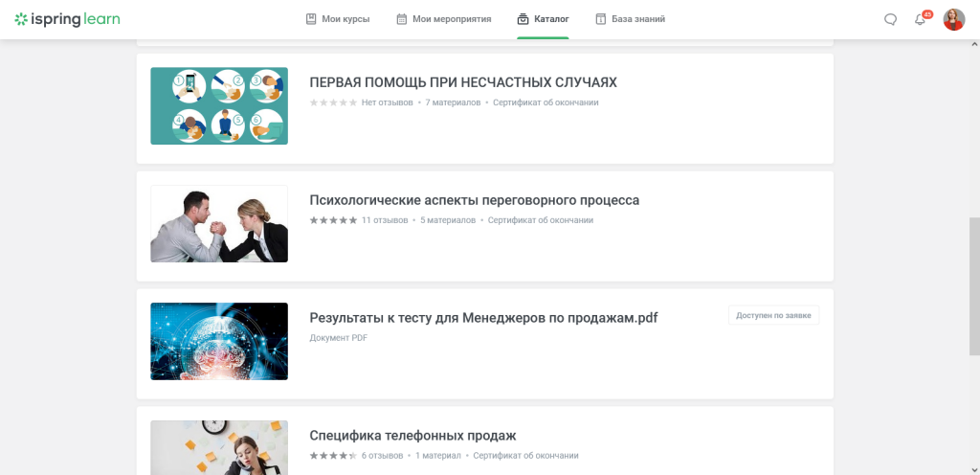Click the arm wrestling negotiation thumbnail
This screenshot has width=980, height=475.
coord(219,224)
